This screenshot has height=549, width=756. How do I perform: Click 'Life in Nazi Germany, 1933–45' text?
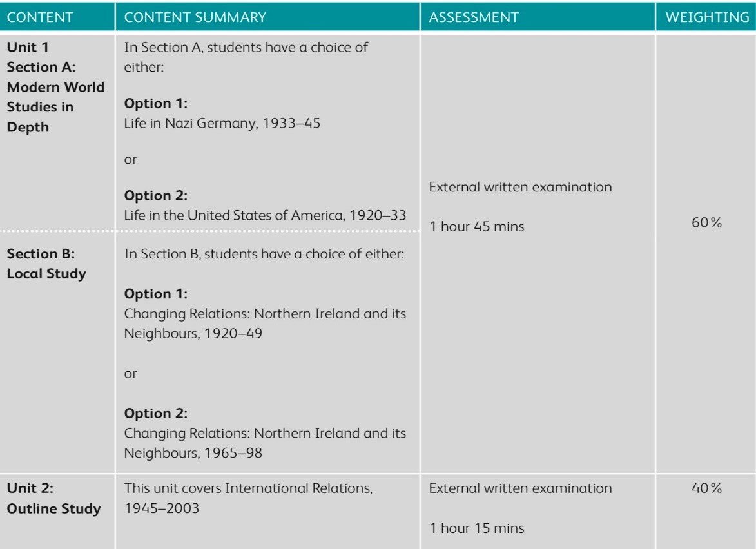click(222, 123)
